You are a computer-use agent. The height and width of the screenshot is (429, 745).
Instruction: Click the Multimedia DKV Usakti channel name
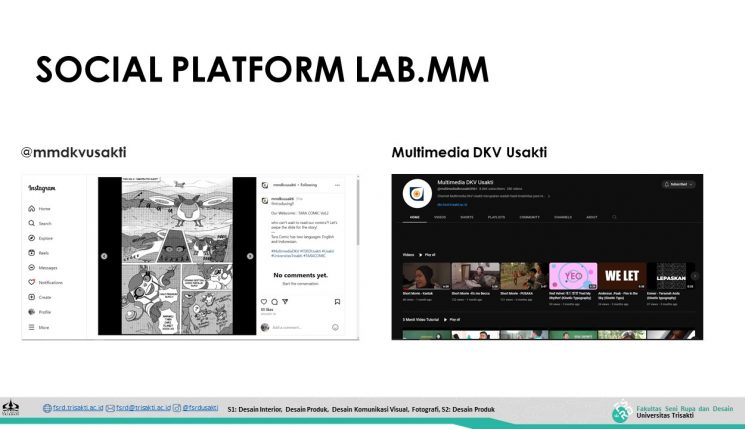[x=465, y=182]
